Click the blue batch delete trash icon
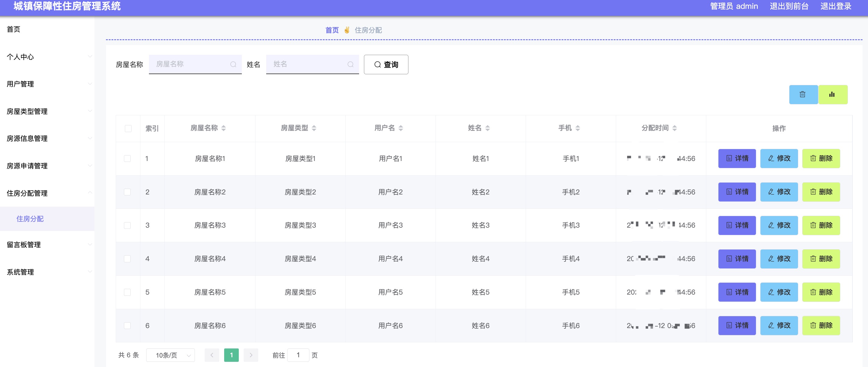Viewport: 868px width, 367px height. (x=803, y=94)
